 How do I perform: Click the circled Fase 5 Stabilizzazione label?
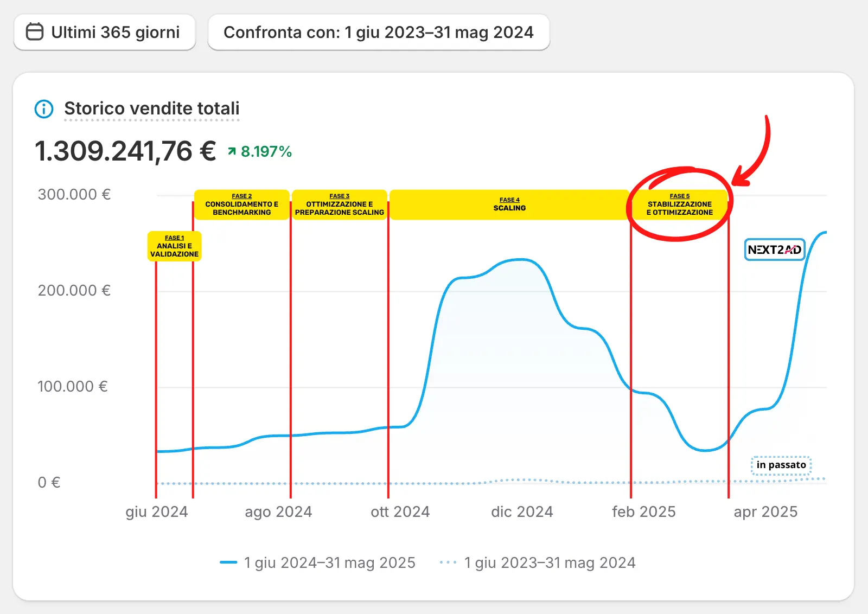click(x=679, y=204)
